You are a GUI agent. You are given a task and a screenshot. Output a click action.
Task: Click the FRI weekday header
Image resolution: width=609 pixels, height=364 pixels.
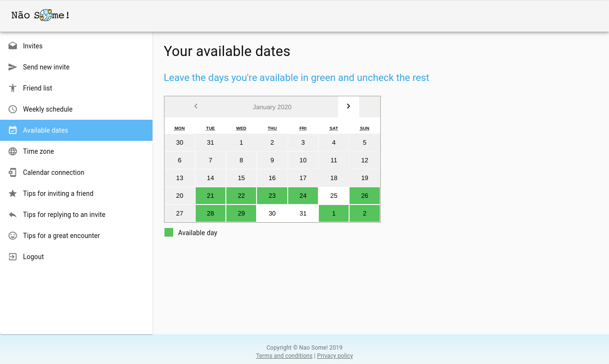click(x=303, y=128)
